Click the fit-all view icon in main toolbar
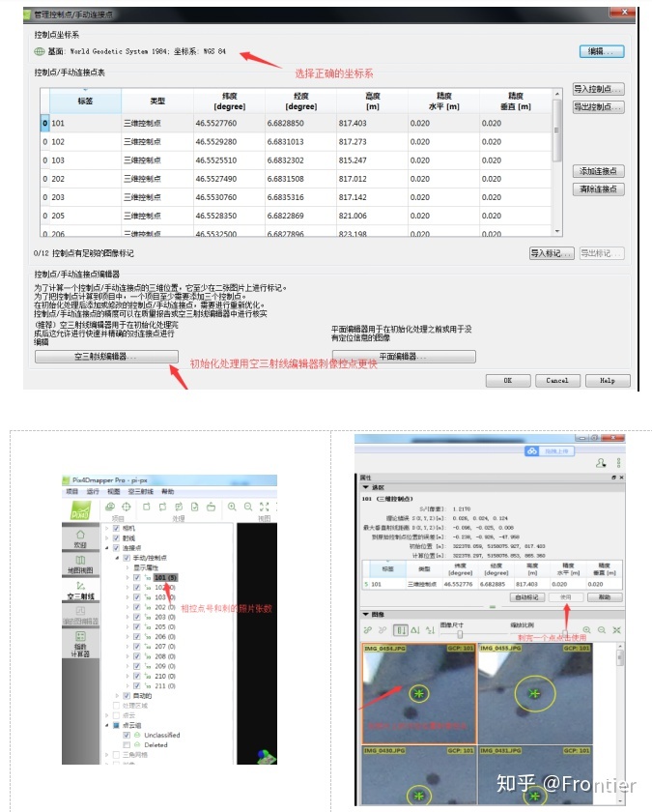 [265, 507]
